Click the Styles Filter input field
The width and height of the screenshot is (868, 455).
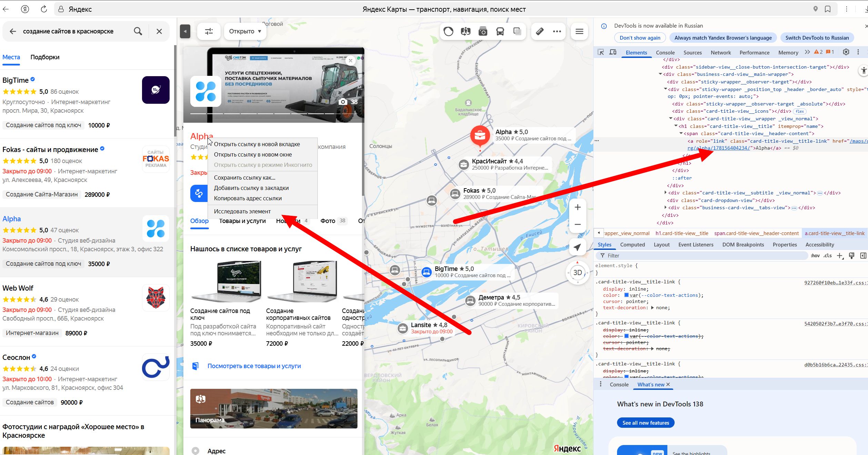click(702, 256)
